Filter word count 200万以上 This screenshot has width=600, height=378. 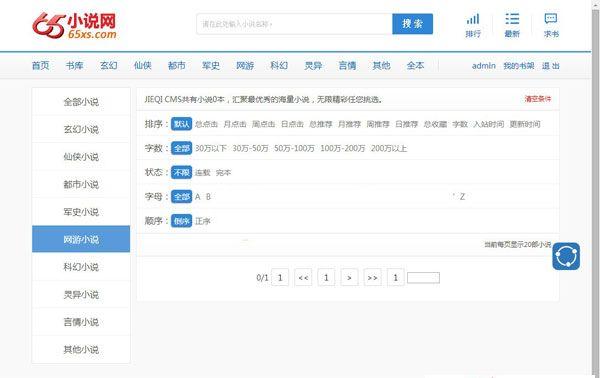389,148
